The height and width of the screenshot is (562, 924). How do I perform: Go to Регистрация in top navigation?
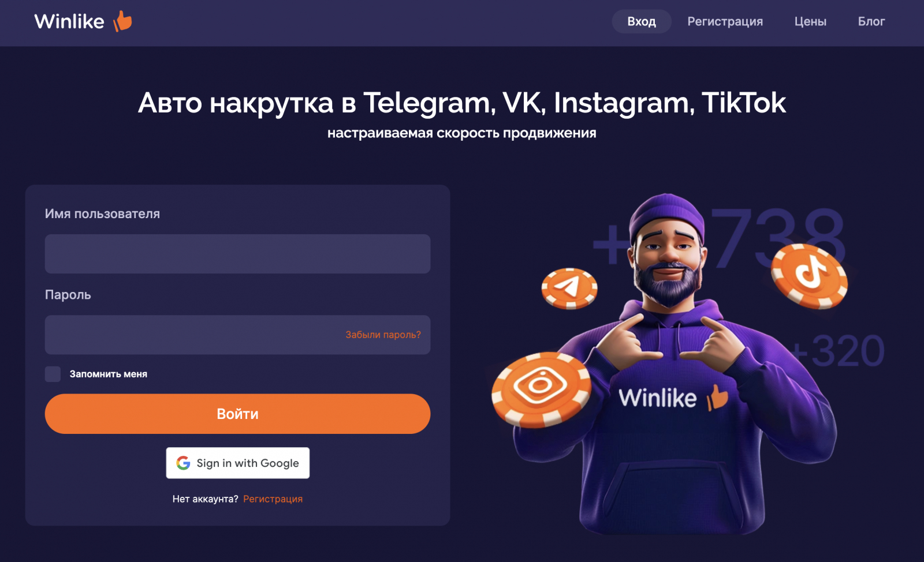[725, 21]
